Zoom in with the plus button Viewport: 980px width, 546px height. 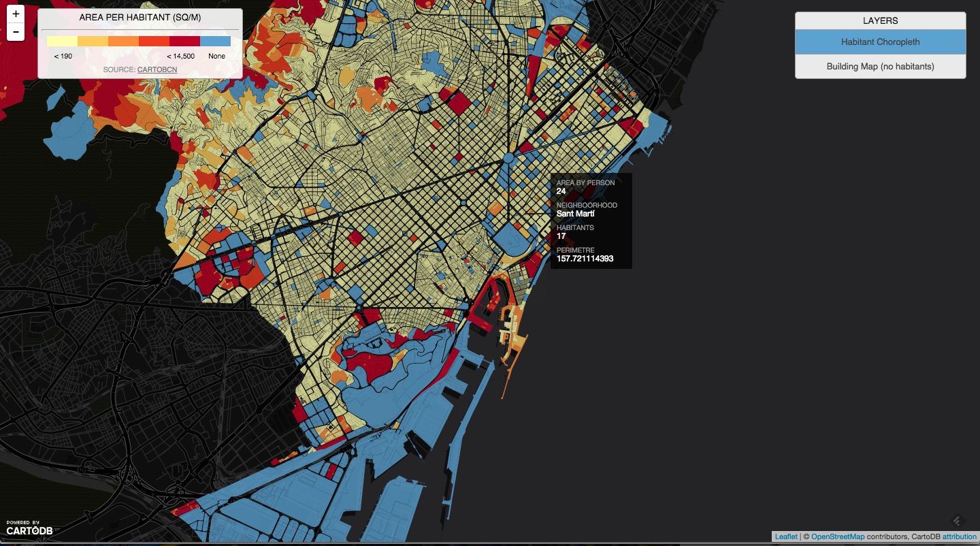tap(16, 14)
